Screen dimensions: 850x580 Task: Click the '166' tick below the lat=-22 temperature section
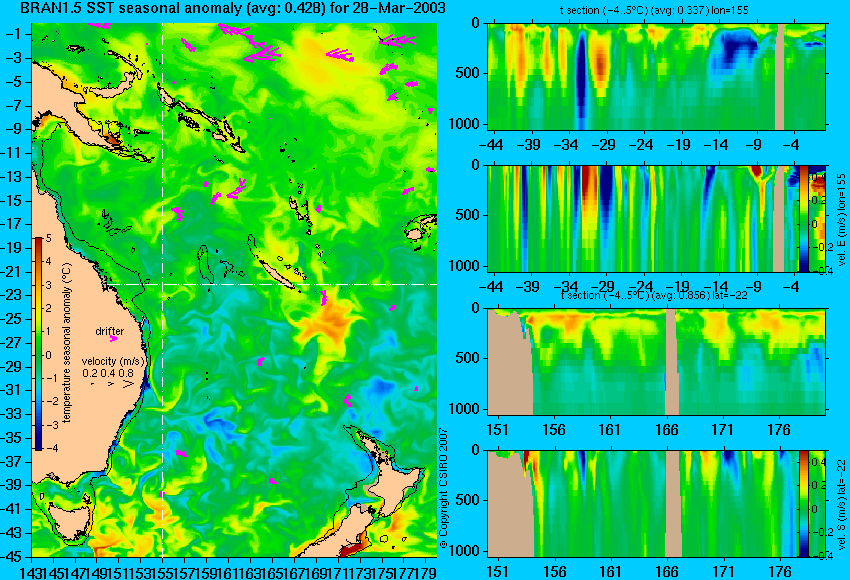tap(666, 430)
